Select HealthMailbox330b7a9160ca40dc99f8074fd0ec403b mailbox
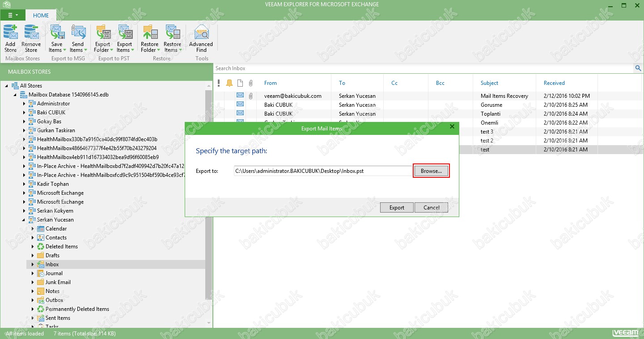 click(97, 139)
